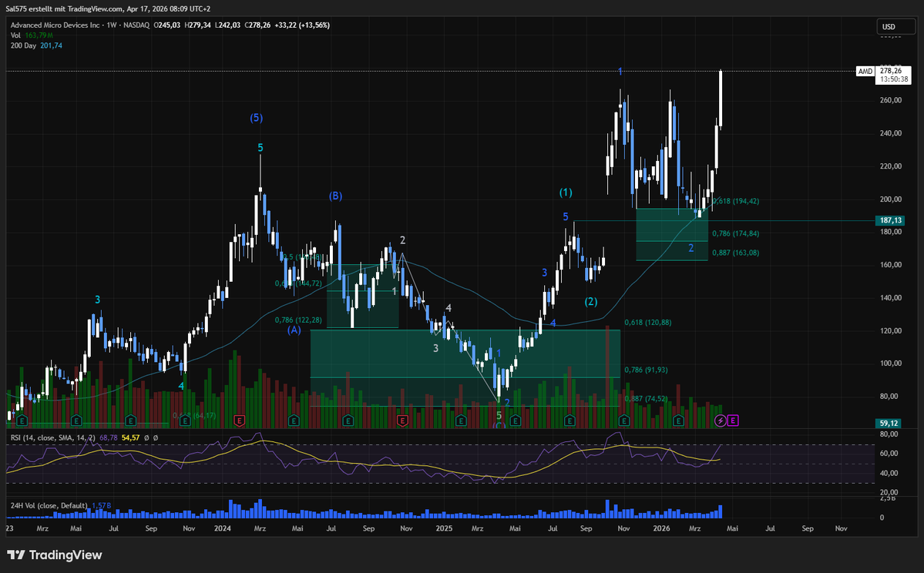Open the red earnings marker at November 2024
Image resolution: width=924 pixels, height=573 pixels.
402,421
